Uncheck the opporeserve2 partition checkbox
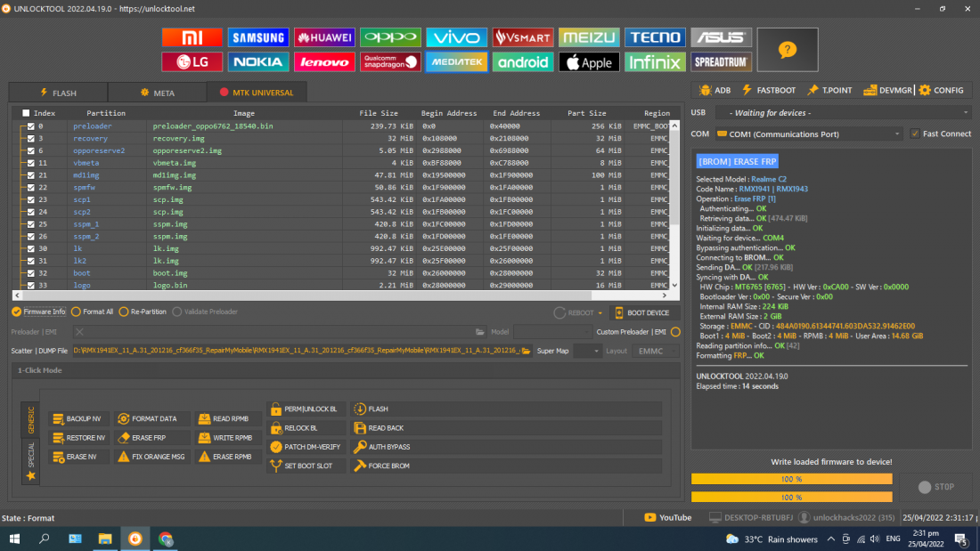Viewport: 980px width, 551px height. (x=30, y=150)
